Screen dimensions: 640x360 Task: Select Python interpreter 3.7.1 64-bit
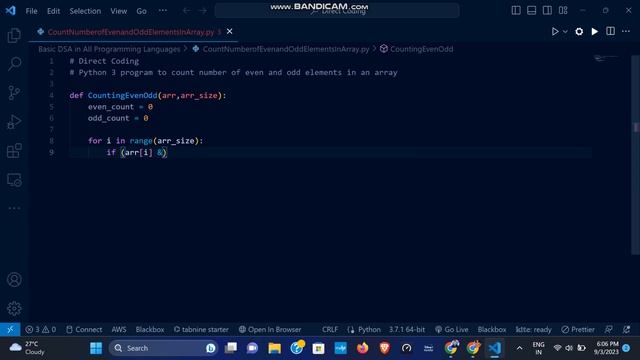407,329
